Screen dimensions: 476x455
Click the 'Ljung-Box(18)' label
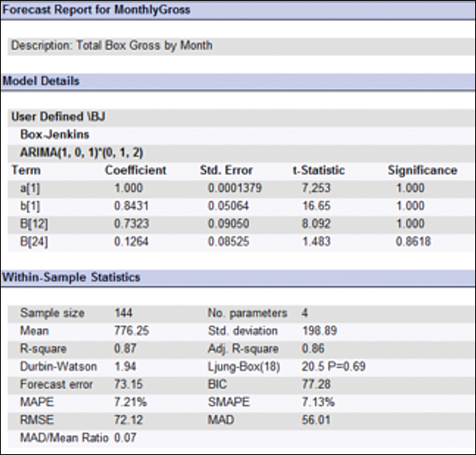[x=243, y=366]
